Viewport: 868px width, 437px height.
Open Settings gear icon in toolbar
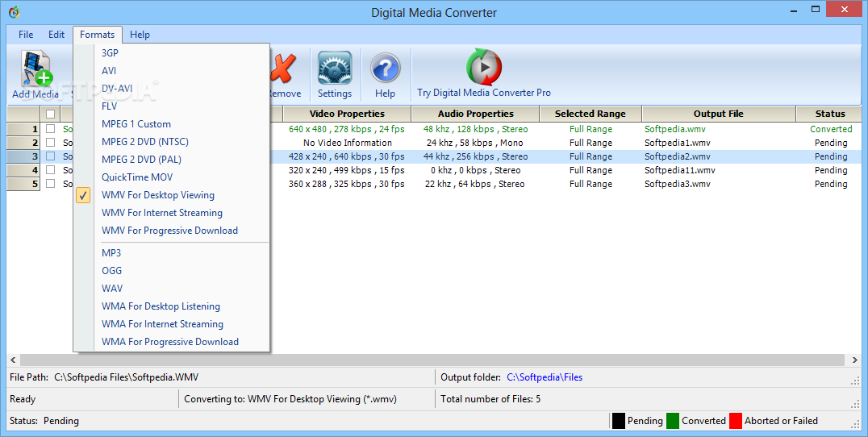pos(334,68)
